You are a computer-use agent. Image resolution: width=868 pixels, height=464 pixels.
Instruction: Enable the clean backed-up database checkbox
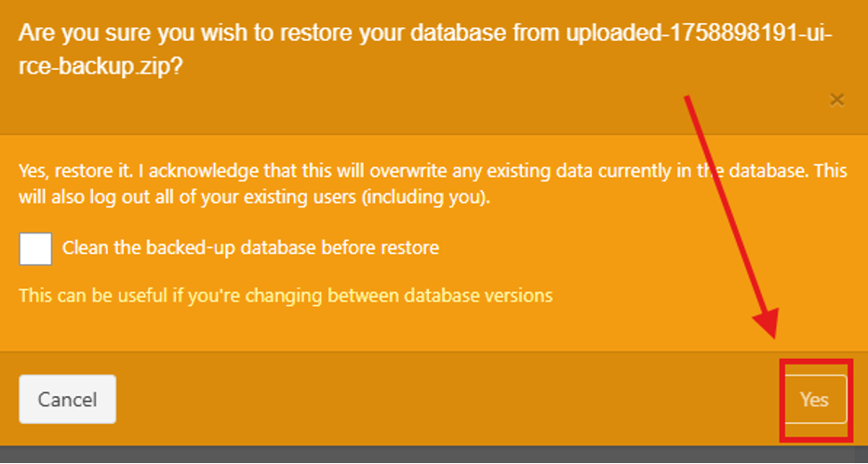point(35,248)
